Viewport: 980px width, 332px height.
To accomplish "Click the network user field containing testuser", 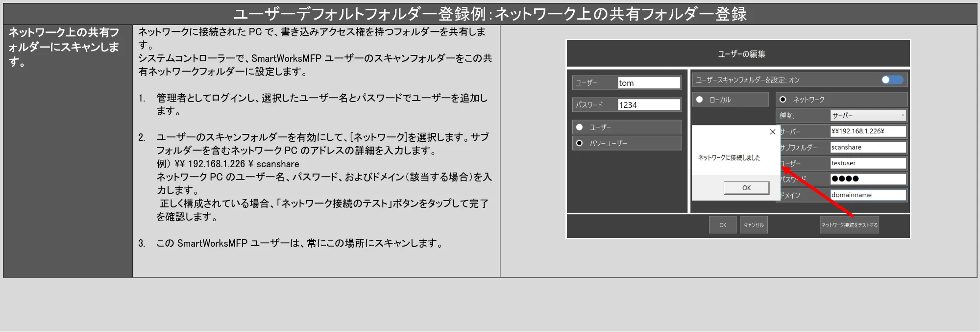I will tap(868, 163).
